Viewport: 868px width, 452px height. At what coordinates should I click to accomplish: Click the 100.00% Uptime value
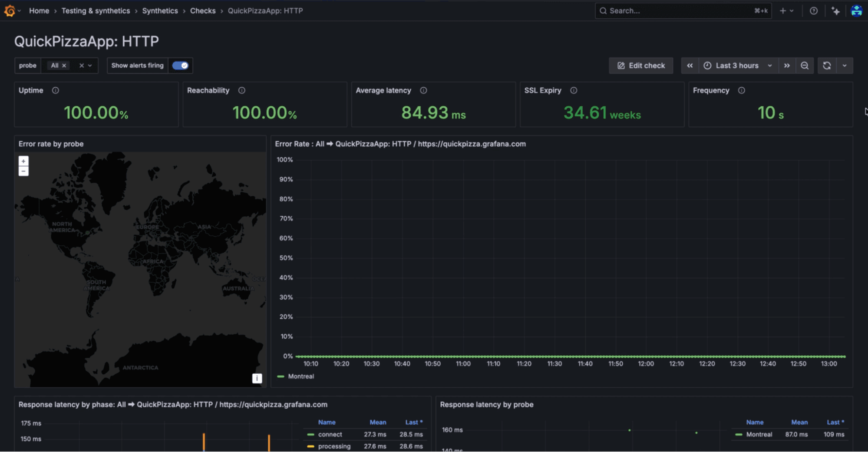click(x=96, y=113)
